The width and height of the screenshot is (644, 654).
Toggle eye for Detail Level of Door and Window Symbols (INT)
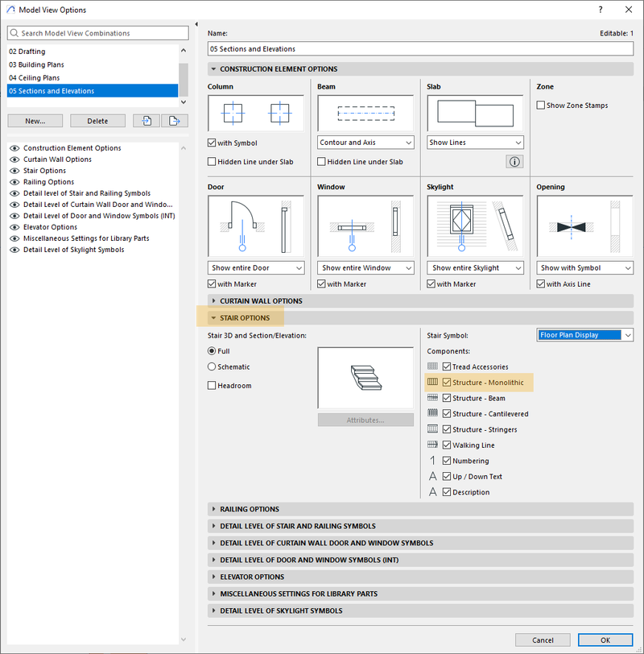point(14,216)
